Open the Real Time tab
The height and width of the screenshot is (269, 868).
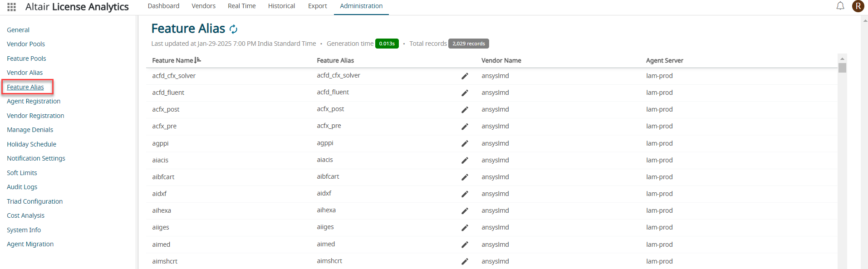(241, 6)
